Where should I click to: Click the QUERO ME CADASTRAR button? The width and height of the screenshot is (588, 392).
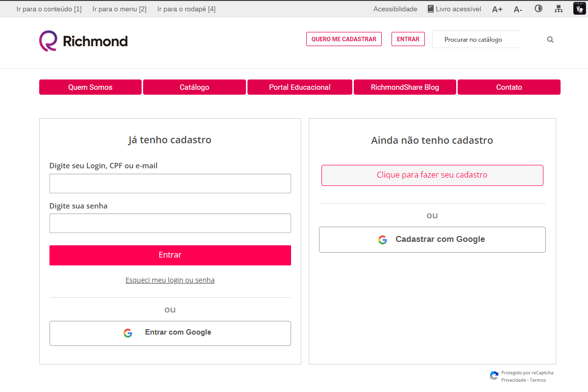344,39
